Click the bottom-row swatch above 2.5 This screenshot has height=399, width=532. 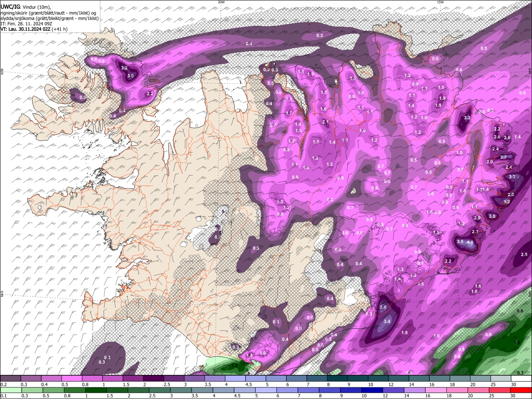pos(159,390)
